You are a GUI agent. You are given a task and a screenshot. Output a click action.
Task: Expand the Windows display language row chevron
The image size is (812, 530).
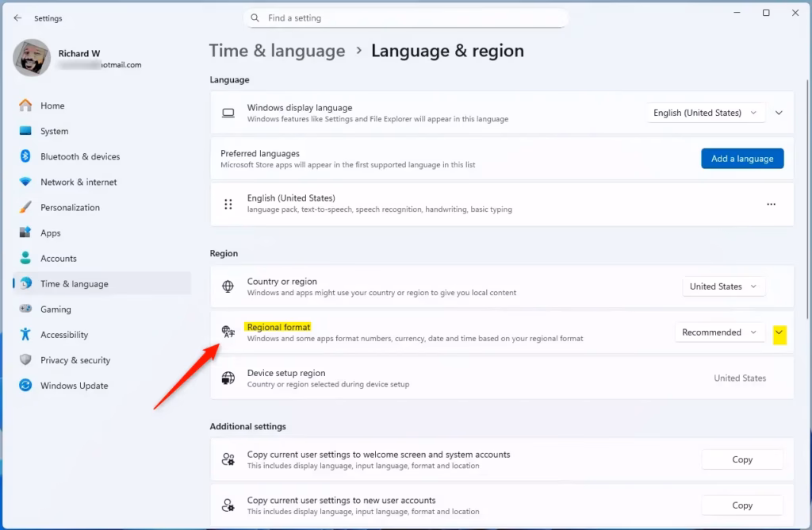pos(779,113)
